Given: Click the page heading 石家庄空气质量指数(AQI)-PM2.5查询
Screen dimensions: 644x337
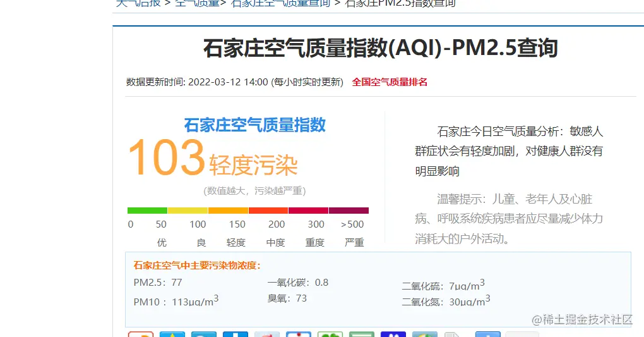Looking at the screenshot, I should tap(380, 48).
